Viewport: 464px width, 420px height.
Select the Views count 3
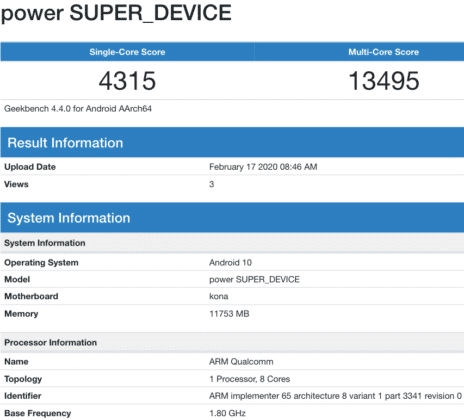(212, 184)
